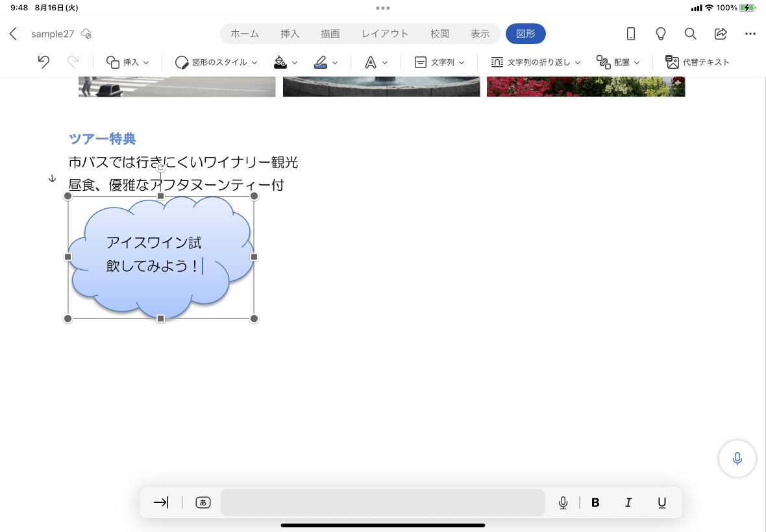Toggle bold formatting

[x=595, y=503]
